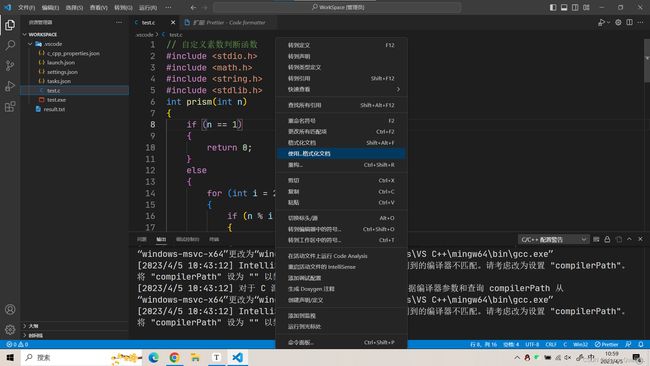
Task: Toggle bottom panel layout icon
Action: [564, 7]
